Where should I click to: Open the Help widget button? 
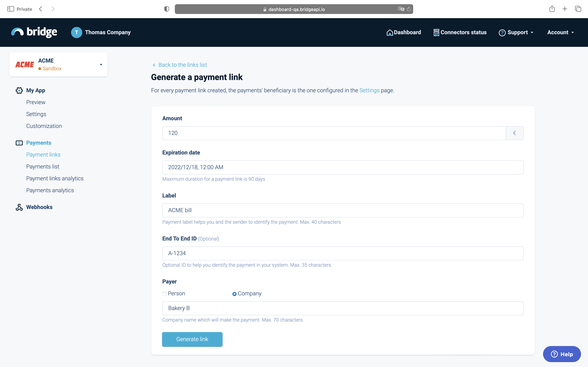(x=562, y=354)
